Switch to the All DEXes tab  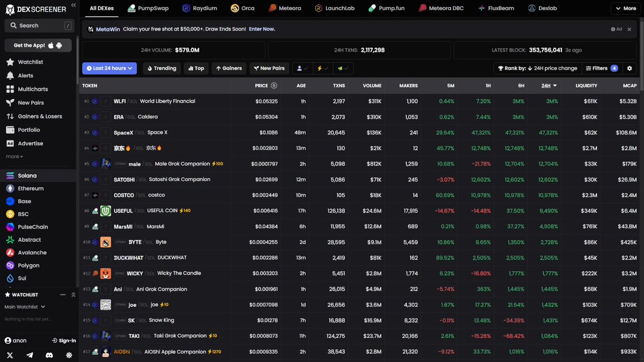pos(101,9)
